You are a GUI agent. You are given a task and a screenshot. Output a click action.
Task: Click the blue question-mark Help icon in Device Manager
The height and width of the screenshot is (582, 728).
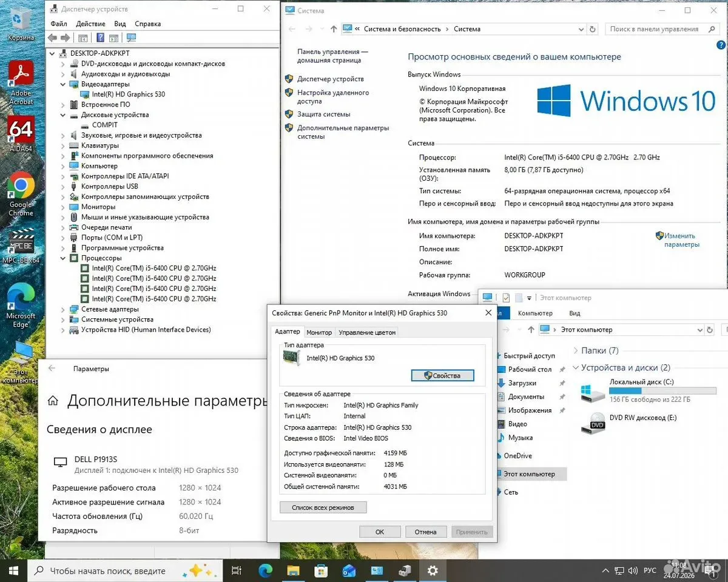point(100,38)
